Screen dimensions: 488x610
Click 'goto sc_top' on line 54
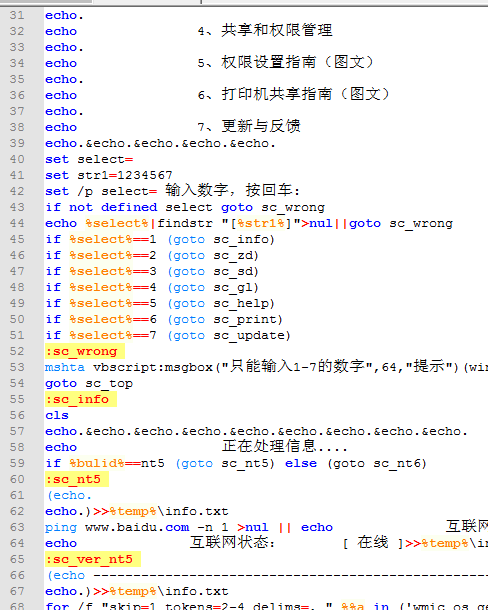89,384
